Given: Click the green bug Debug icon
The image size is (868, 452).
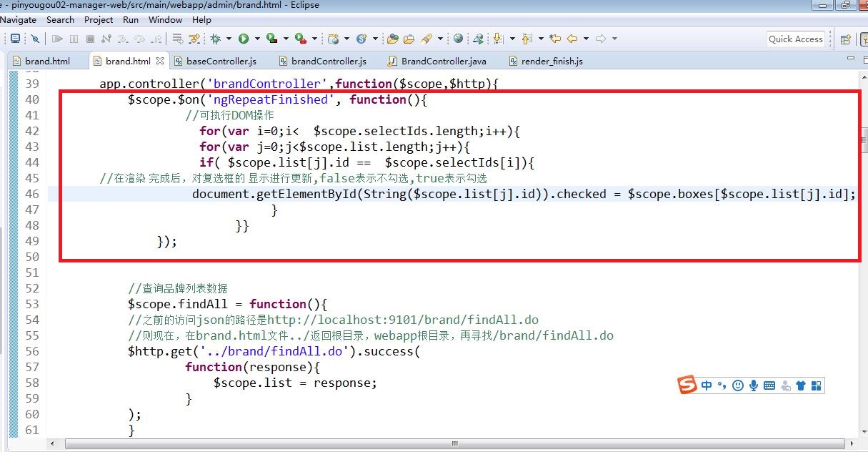Looking at the screenshot, I should (x=215, y=39).
